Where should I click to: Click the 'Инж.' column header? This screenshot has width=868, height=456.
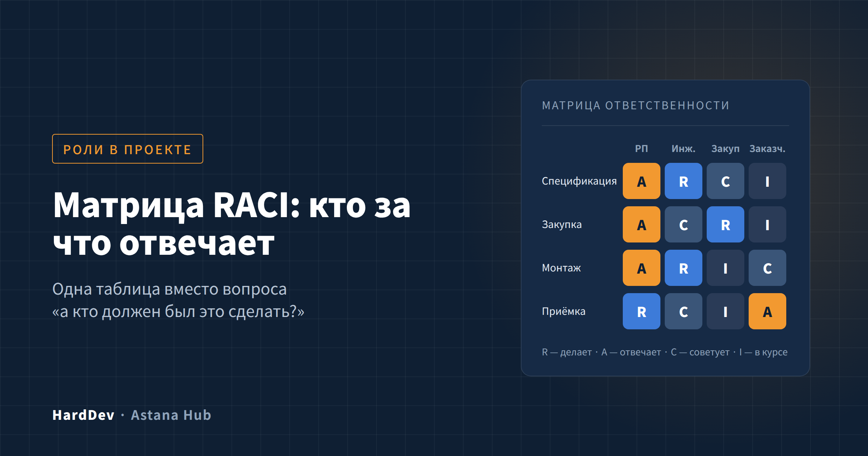point(684,148)
